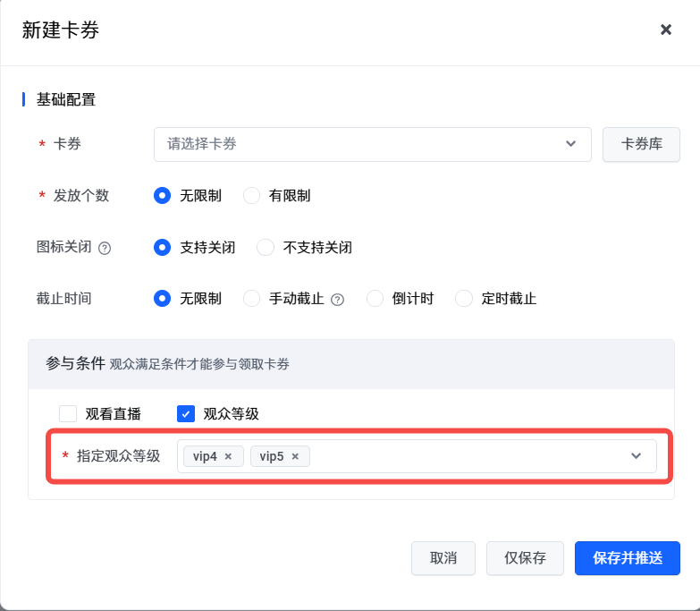Image resolution: width=700 pixels, height=611 pixels.
Task: Select 定时截止 deadline option
Action: 464,299
